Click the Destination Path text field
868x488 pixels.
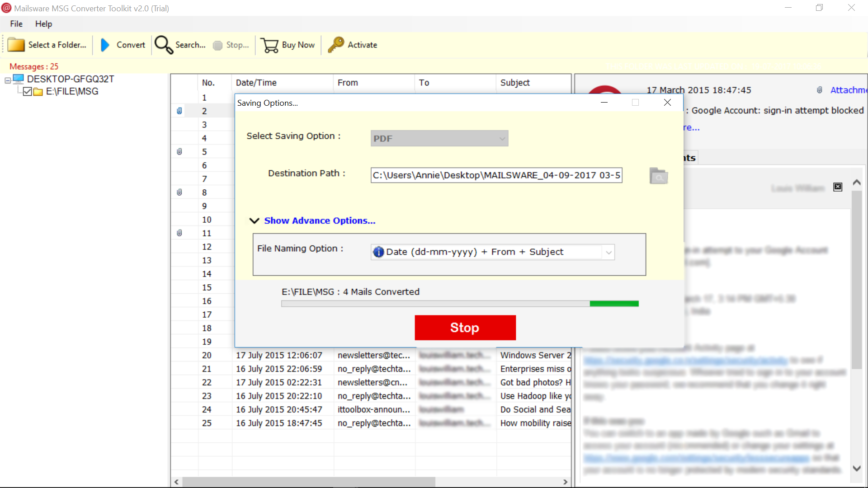pyautogui.click(x=496, y=175)
